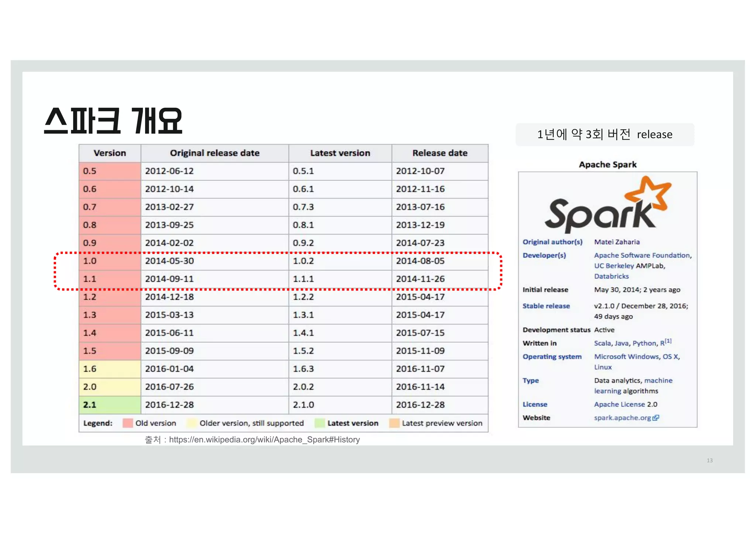Click the date 2016-07-26 cell
This screenshot has width=756, height=534.
click(x=214, y=387)
